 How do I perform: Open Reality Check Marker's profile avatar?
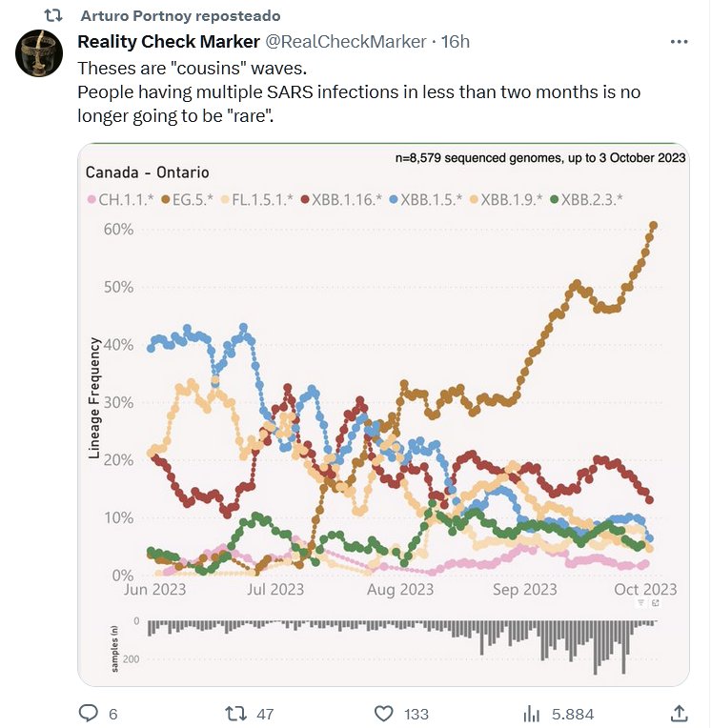[39, 53]
